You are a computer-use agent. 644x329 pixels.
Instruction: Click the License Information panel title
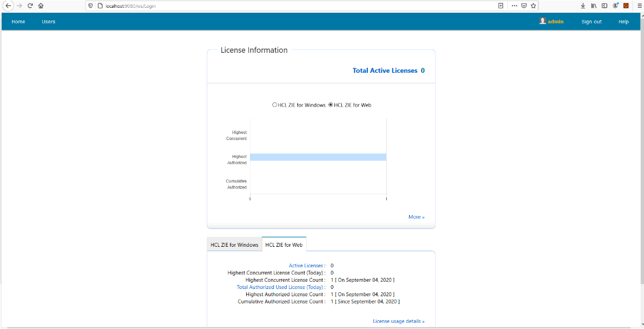click(x=254, y=50)
